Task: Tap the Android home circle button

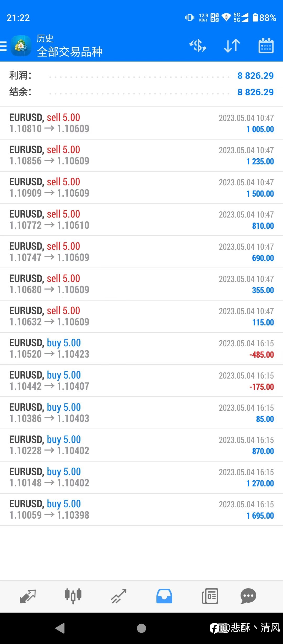Action: 141,628
